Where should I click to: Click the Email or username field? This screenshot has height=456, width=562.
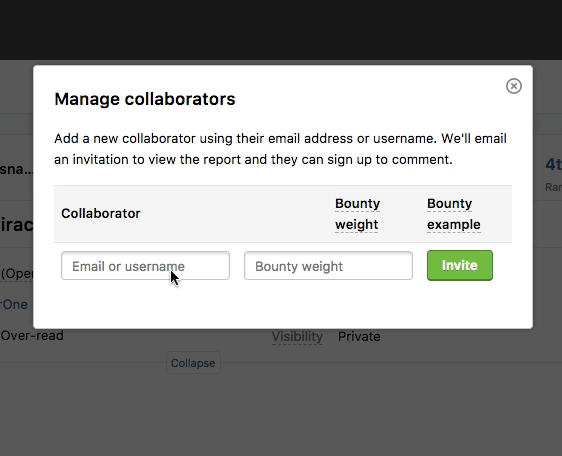coord(145,266)
